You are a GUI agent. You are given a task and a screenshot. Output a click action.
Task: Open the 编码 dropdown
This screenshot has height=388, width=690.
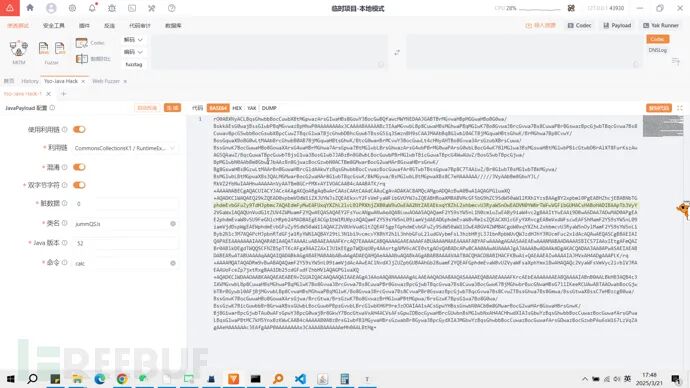[x=133, y=52]
